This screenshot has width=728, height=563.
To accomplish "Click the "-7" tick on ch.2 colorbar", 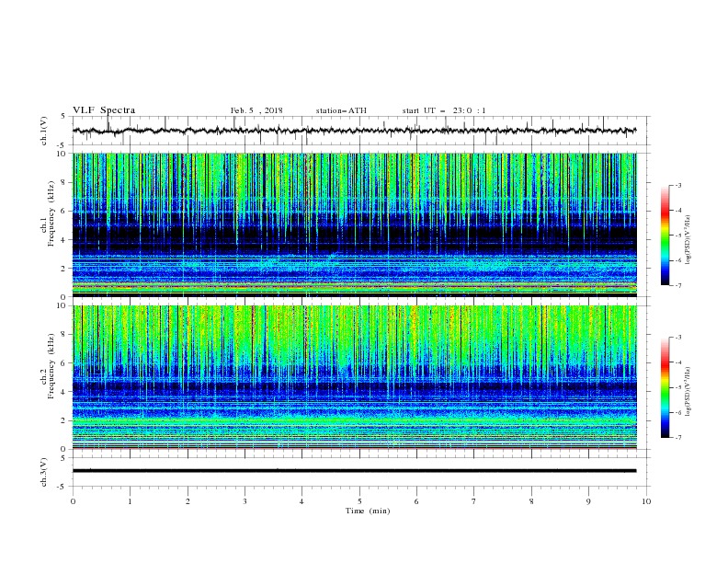I will 677,438.
